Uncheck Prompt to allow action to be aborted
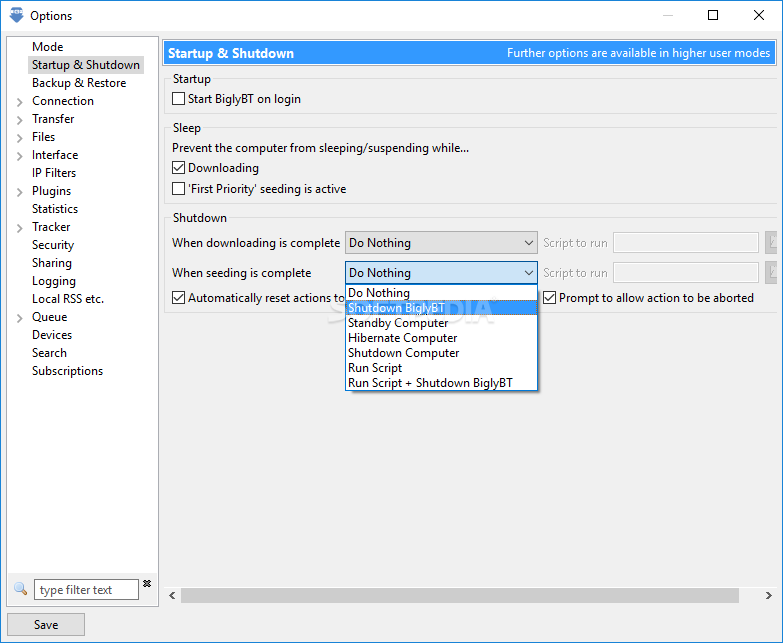783x643 pixels. [x=549, y=298]
